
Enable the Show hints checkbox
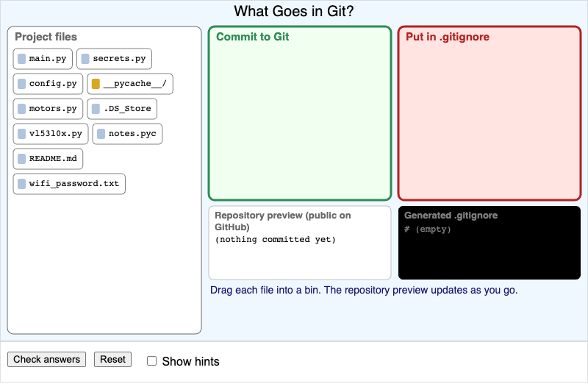151,361
